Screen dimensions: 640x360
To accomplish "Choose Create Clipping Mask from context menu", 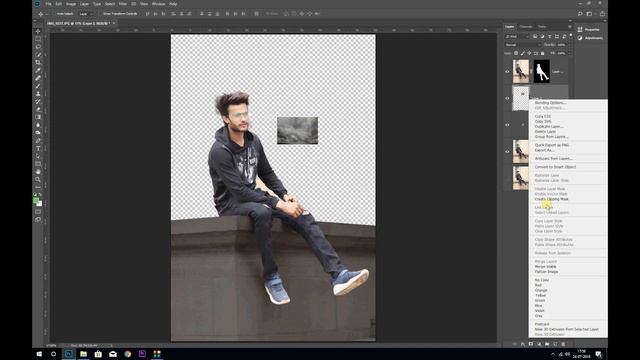I will coord(551,199).
